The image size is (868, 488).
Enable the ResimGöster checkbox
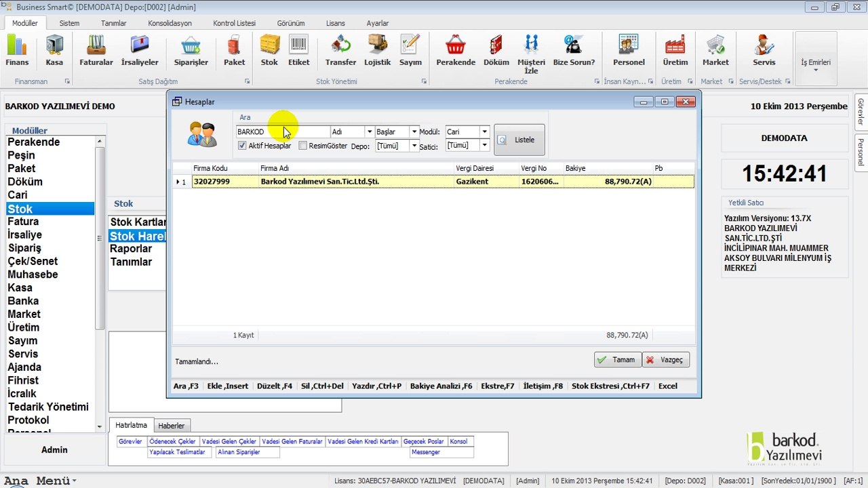tap(303, 146)
